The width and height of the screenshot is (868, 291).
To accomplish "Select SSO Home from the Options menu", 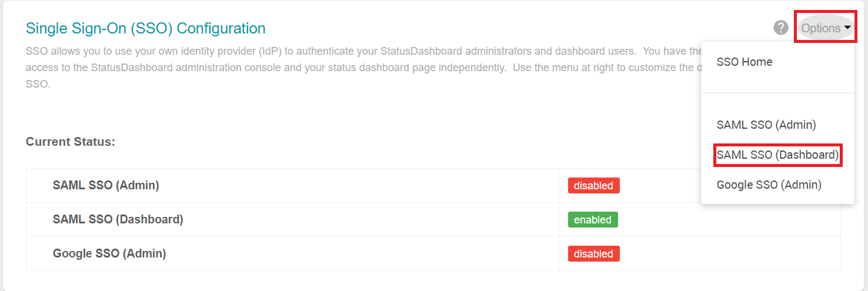I will [745, 62].
